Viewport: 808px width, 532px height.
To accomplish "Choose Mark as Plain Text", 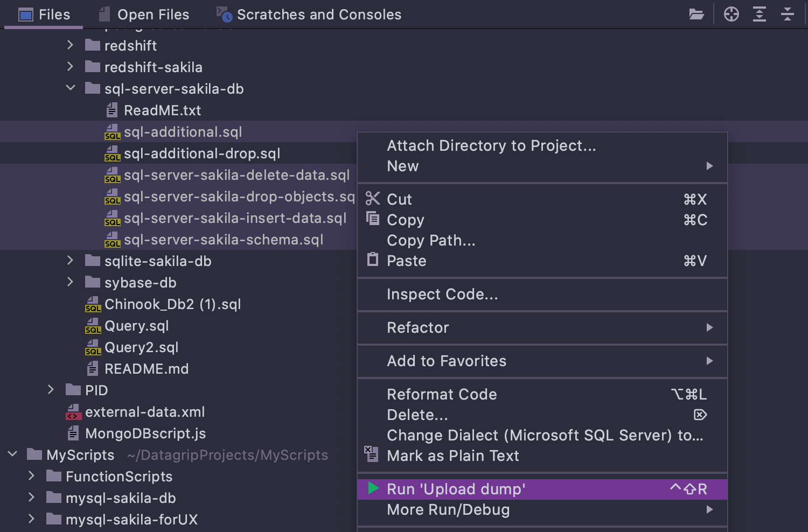I will pyautogui.click(x=542, y=456).
